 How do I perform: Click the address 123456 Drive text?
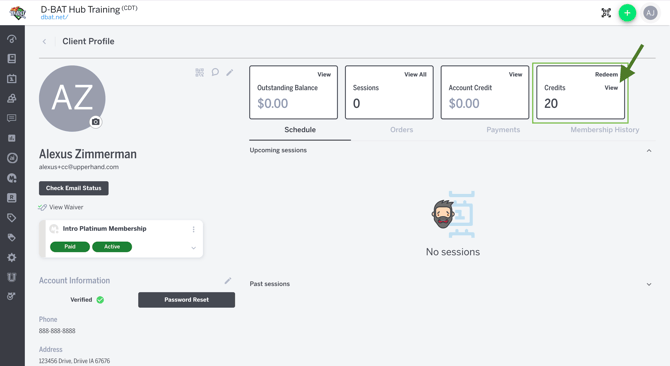74,361
